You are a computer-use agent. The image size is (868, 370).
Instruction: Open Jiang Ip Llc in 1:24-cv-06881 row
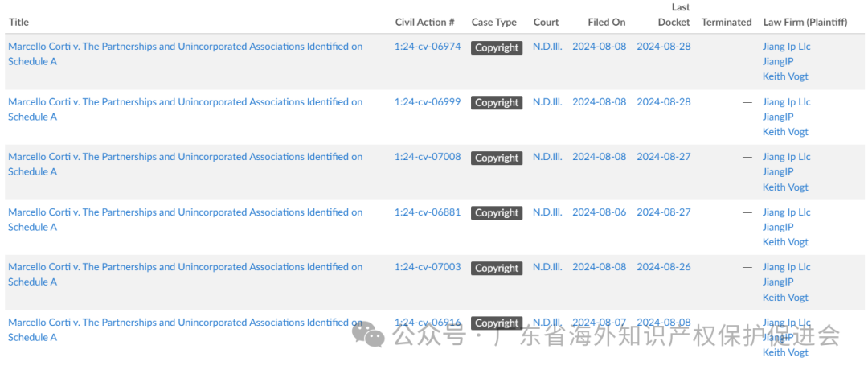(x=786, y=212)
